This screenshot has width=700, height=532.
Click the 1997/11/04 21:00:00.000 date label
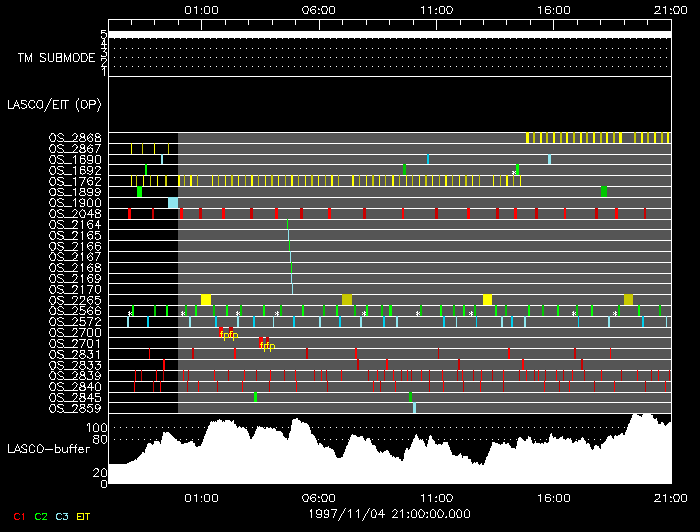click(389, 512)
